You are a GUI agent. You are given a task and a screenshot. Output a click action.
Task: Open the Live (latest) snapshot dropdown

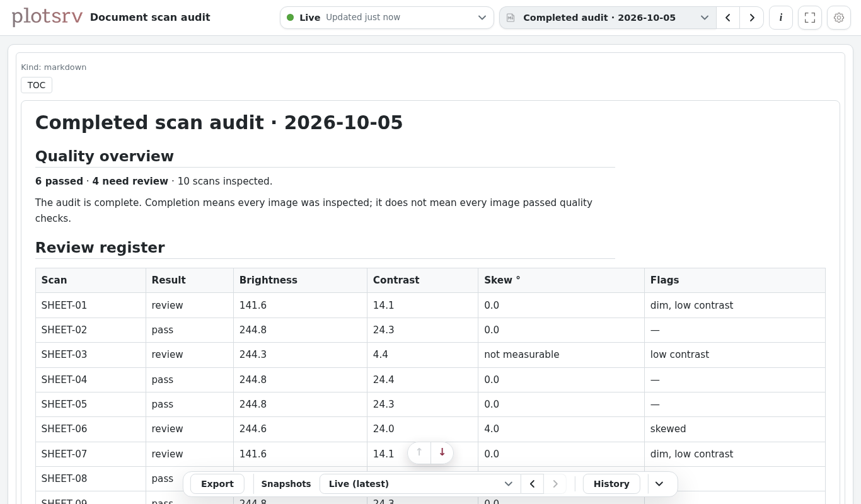[x=420, y=484]
